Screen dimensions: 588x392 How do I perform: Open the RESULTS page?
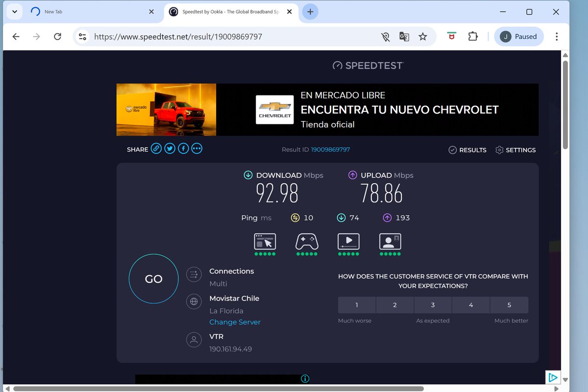467,150
